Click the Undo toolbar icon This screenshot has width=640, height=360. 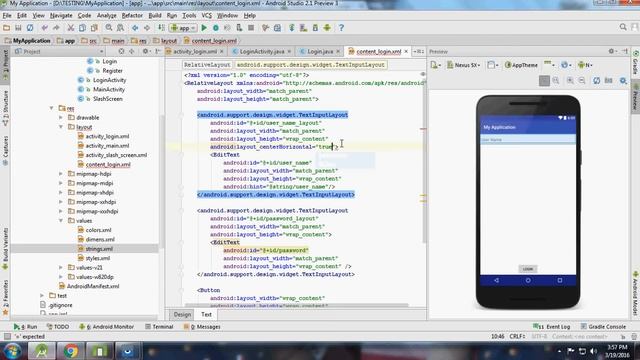coord(44,28)
